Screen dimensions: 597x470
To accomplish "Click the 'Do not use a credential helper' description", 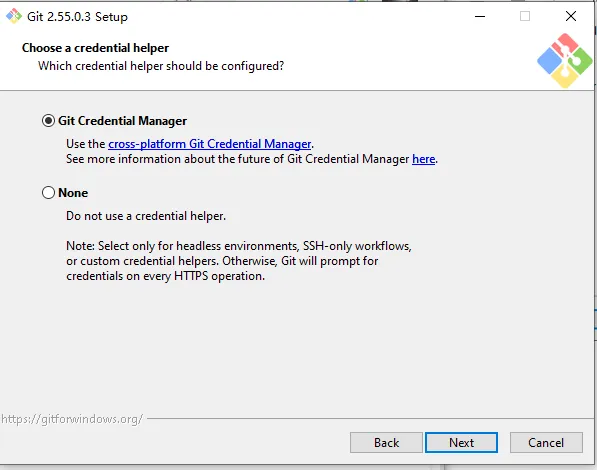I will click(x=146, y=216).
